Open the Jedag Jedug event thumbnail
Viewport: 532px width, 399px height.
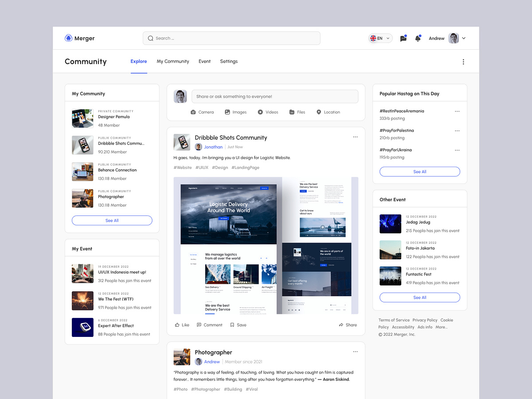point(391,224)
